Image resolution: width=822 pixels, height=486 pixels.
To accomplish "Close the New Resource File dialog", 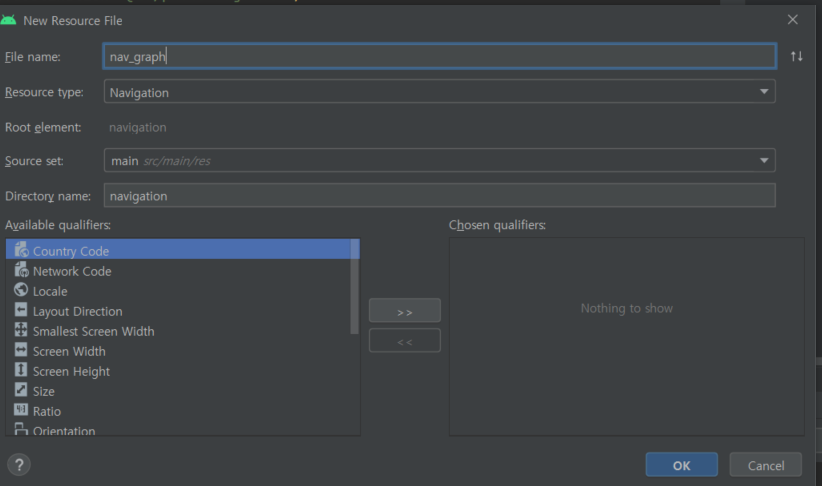I will pyautogui.click(x=792, y=20).
